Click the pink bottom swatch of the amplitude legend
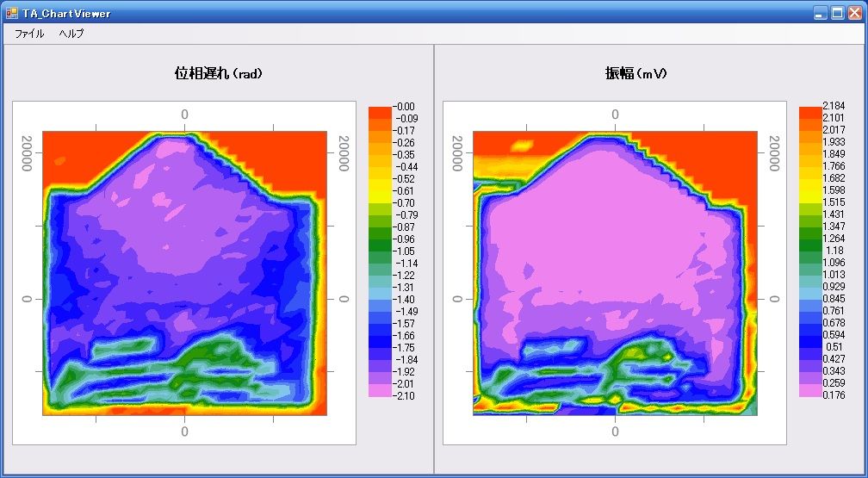The image size is (868, 478). pyautogui.click(x=810, y=390)
